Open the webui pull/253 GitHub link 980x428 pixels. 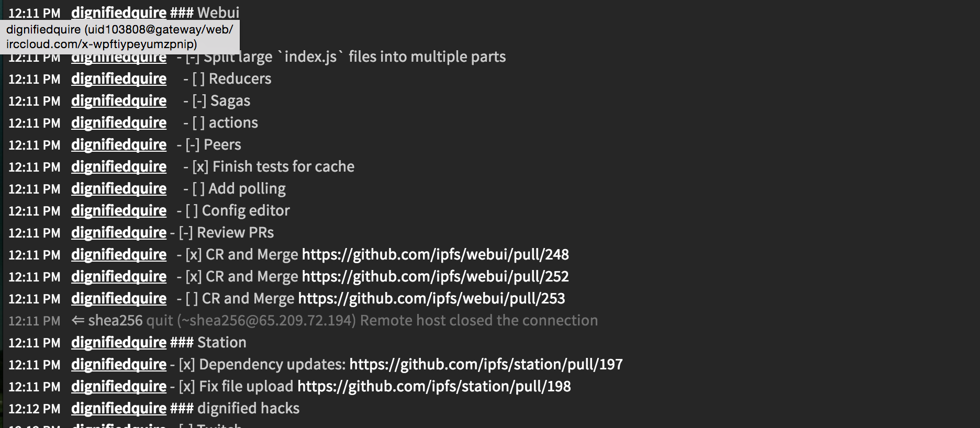pos(431,299)
